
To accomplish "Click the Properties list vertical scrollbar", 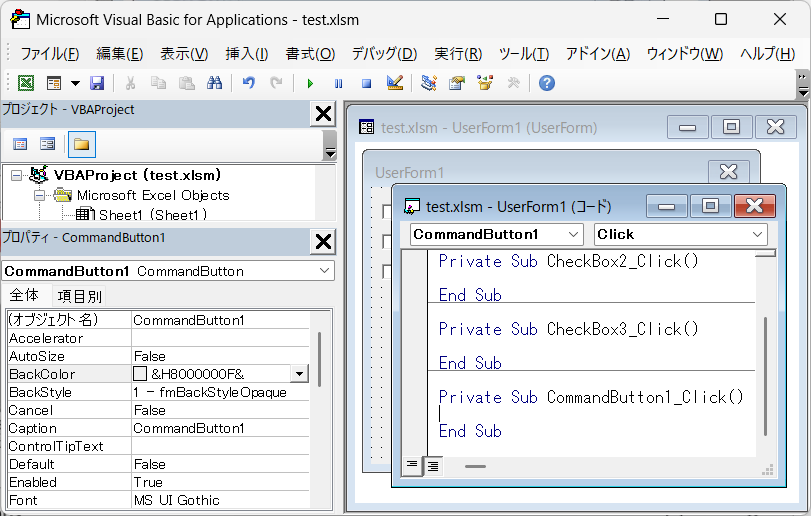I will [x=320, y=360].
